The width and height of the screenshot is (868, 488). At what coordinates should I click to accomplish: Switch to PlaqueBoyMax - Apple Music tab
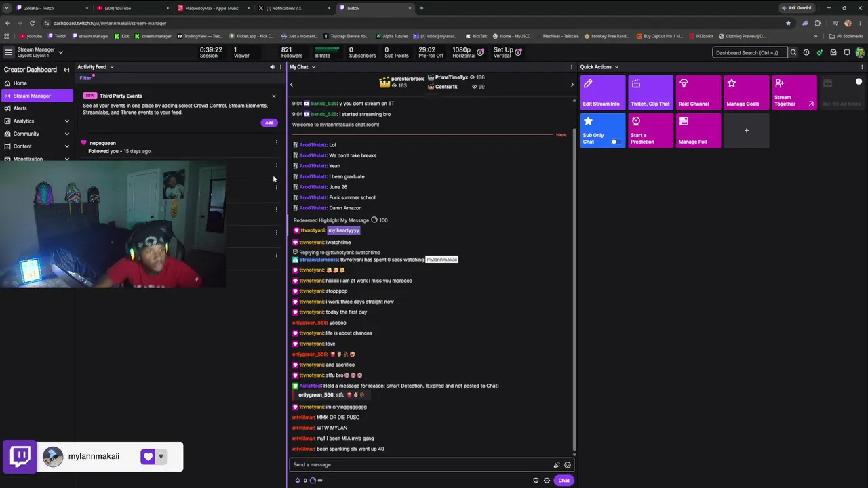click(x=212, y=8)
